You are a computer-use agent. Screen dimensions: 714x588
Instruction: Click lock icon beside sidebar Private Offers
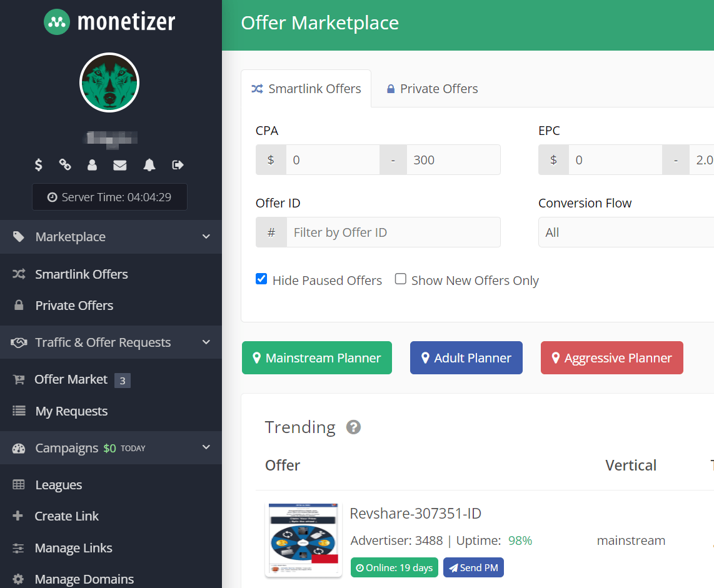tap(19, 305)
